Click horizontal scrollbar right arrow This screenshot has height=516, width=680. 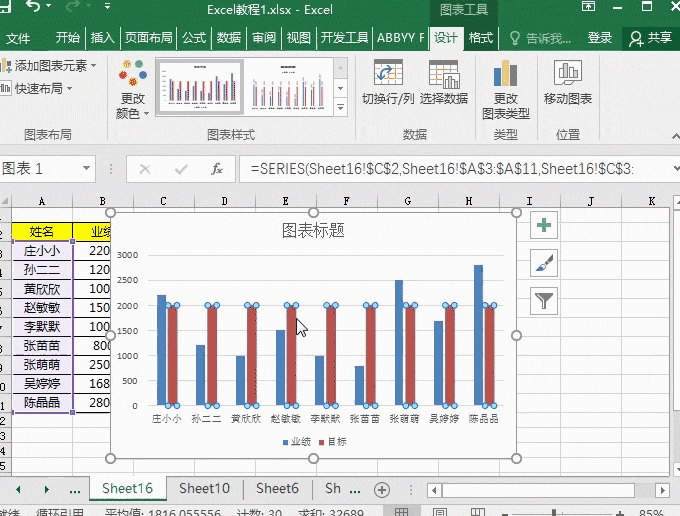(x=662, y=490)
